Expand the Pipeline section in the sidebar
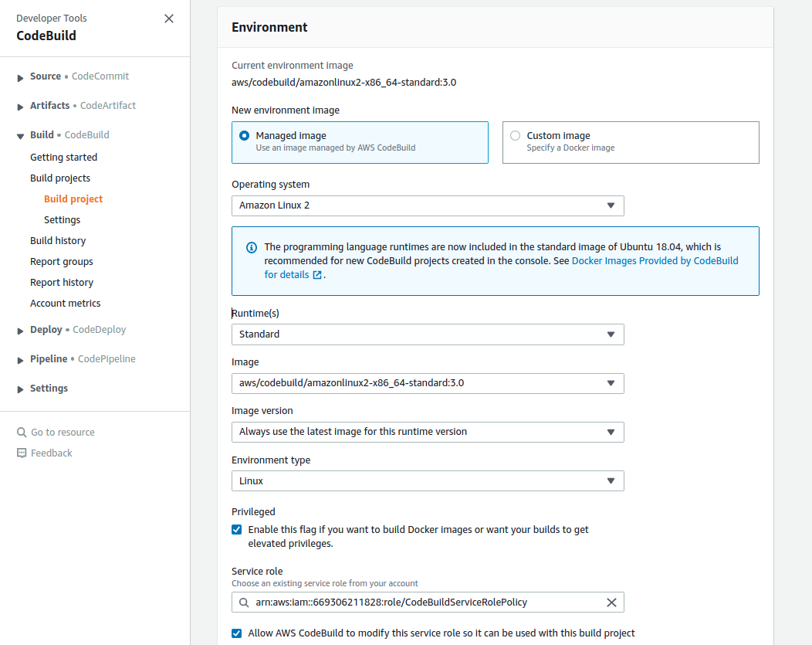The width and height of the screenshot is (812, 645). click(x=19, y=358)
